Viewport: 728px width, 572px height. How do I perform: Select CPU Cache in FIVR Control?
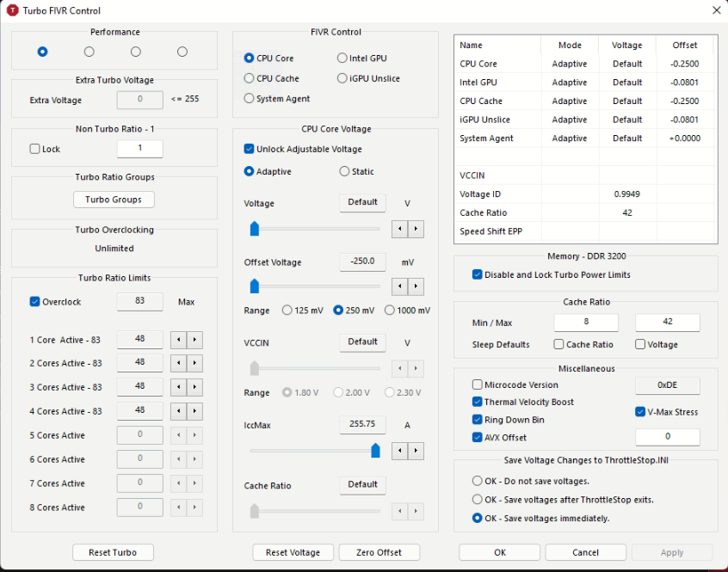point(271,78)
